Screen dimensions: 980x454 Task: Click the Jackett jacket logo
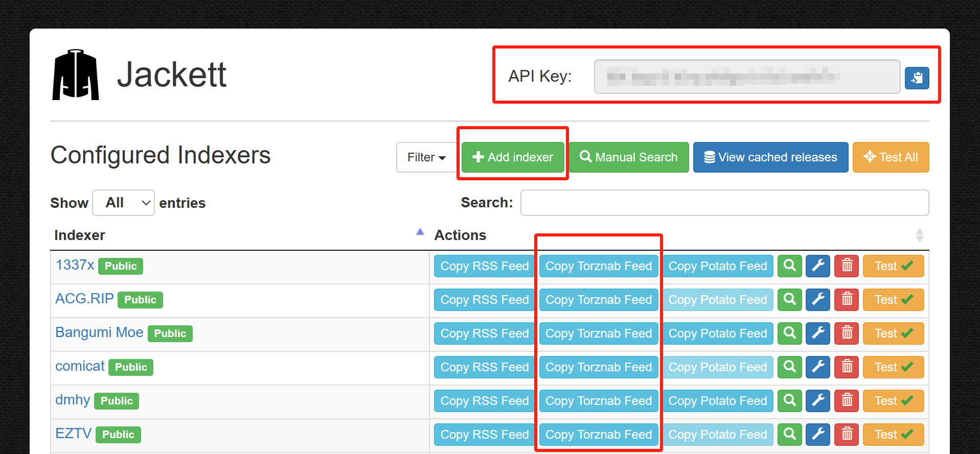tap(75, 75)
